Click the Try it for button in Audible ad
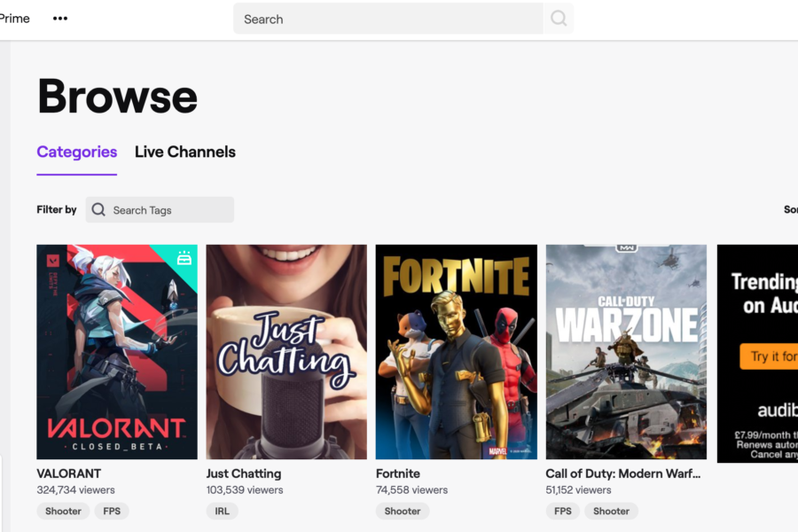This screenshot has height=532, width=798. (769, 356)
